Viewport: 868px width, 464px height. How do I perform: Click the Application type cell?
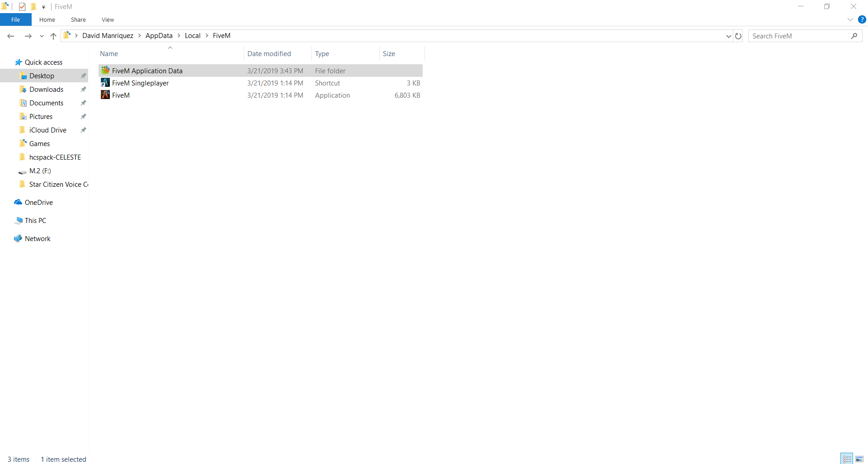point(332,95)
